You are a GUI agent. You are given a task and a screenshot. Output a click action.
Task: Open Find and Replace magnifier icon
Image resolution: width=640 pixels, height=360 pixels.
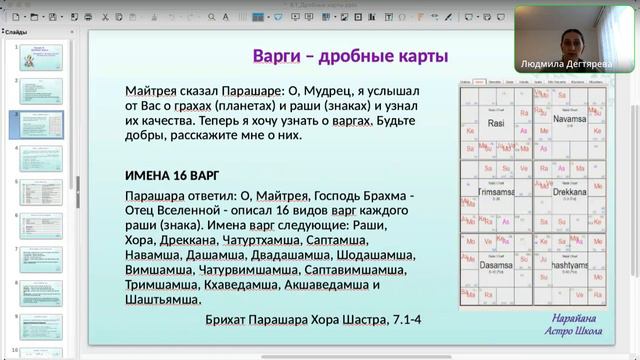tap(211, 17)
